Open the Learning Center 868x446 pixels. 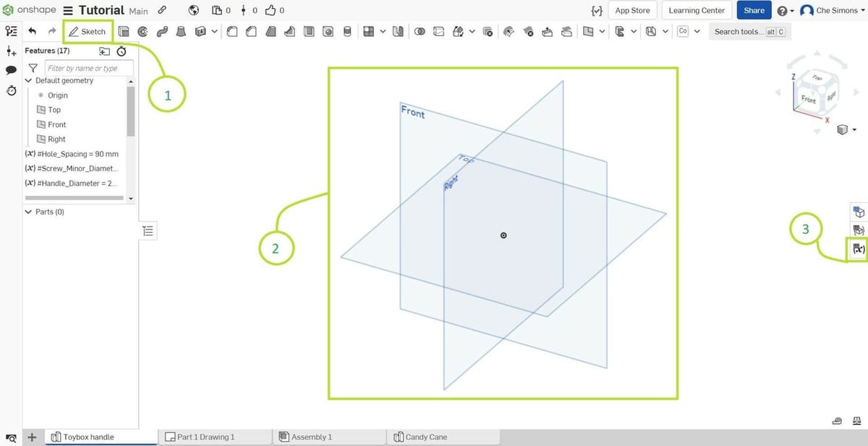coord(697,11)
